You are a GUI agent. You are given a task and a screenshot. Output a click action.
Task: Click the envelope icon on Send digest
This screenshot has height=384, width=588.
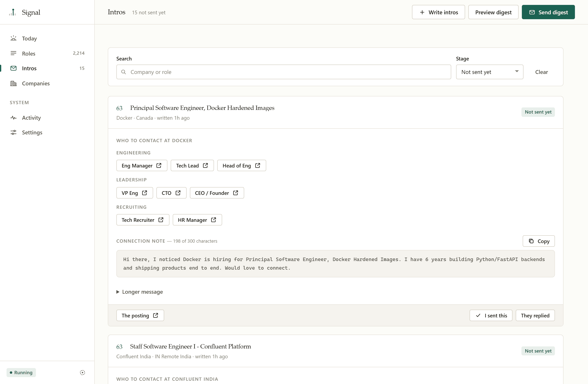click(532, 12)
